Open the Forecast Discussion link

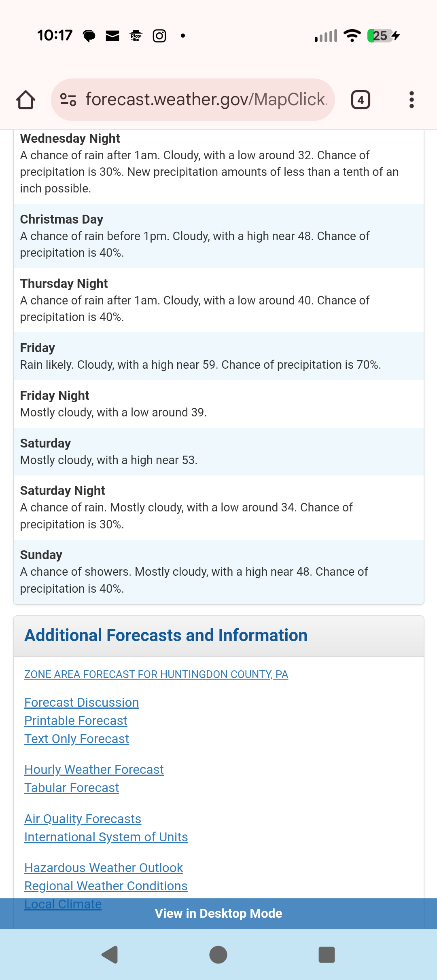(82, 703)
